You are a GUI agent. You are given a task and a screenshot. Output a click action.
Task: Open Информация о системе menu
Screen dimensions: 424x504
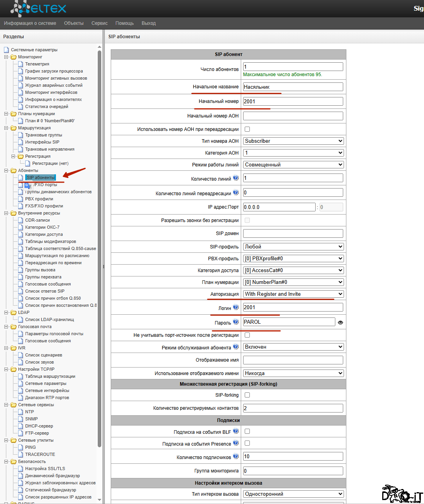pyautogui.click(x=30, y=23)
